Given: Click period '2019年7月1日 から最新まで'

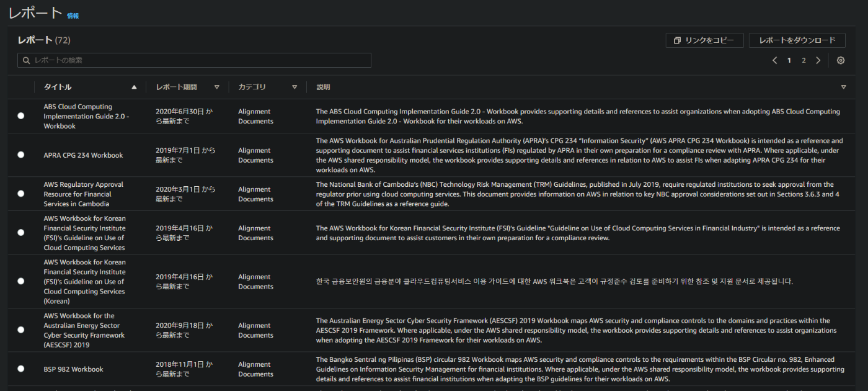Looking at the screenshot, I should click(x=185, y=155).
